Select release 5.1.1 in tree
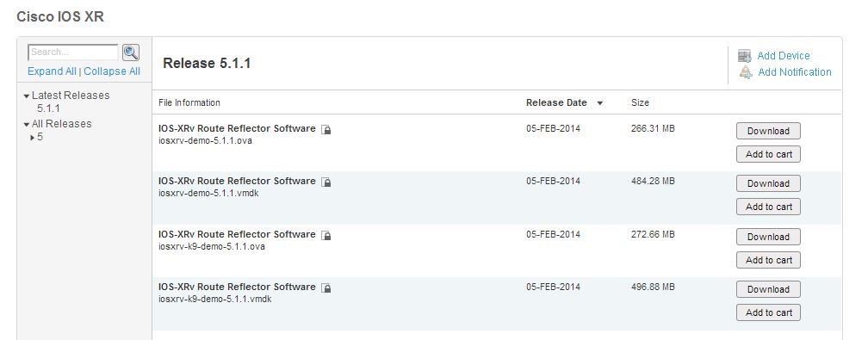868x340 pixels. tap(48, 108)
